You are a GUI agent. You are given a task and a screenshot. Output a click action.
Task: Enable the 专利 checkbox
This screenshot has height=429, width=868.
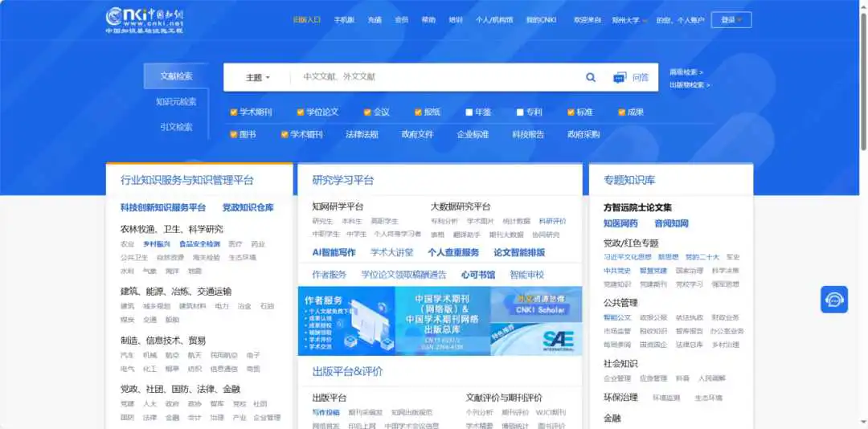(x=520, y=112)
